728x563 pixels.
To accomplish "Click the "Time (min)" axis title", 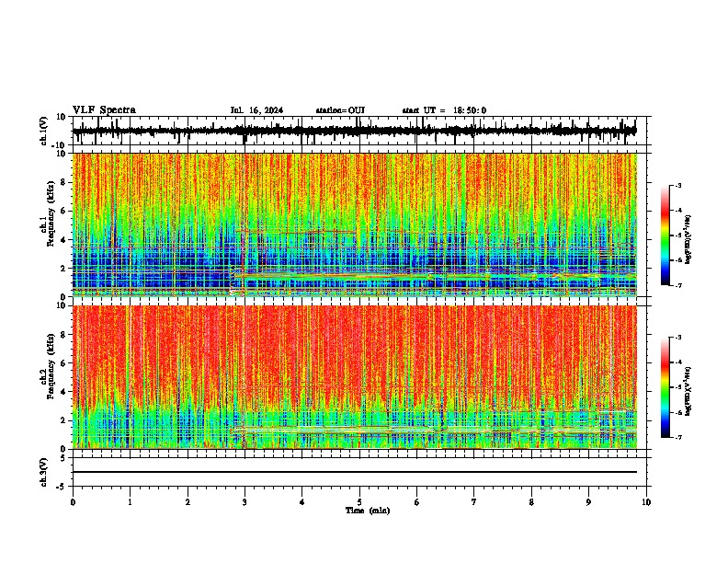I will [x=368, y=511].
